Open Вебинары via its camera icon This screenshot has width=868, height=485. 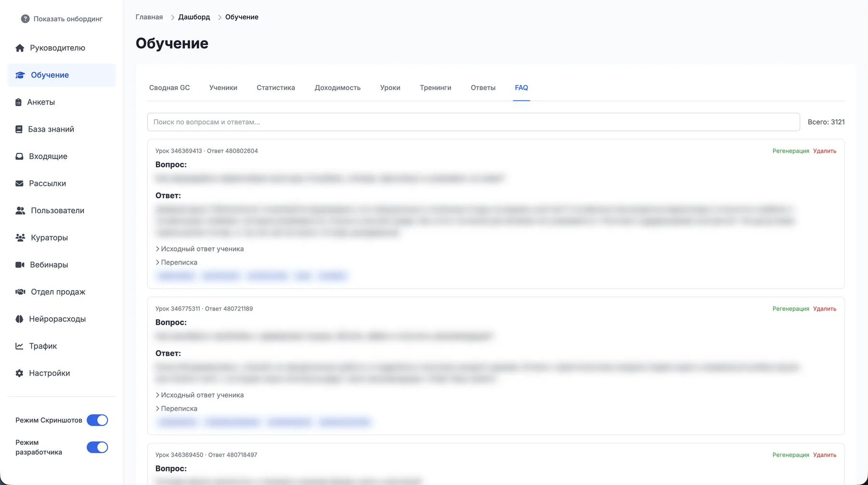click(20, 265)
